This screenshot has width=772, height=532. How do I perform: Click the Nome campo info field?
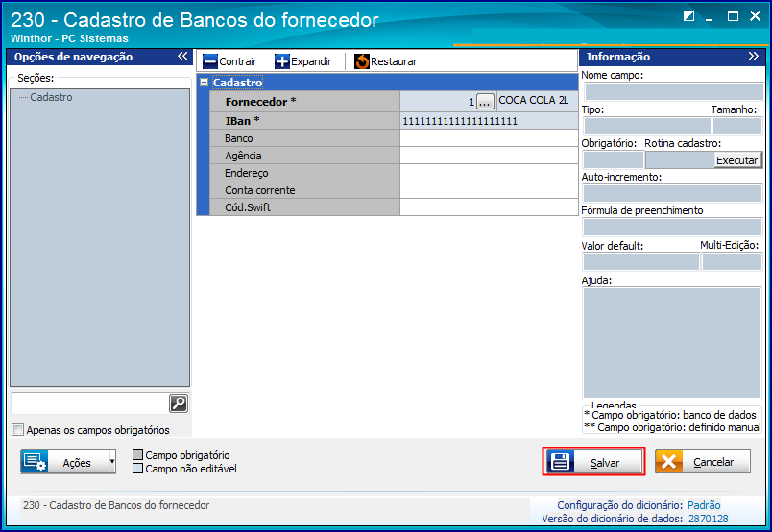click(673, 91)
